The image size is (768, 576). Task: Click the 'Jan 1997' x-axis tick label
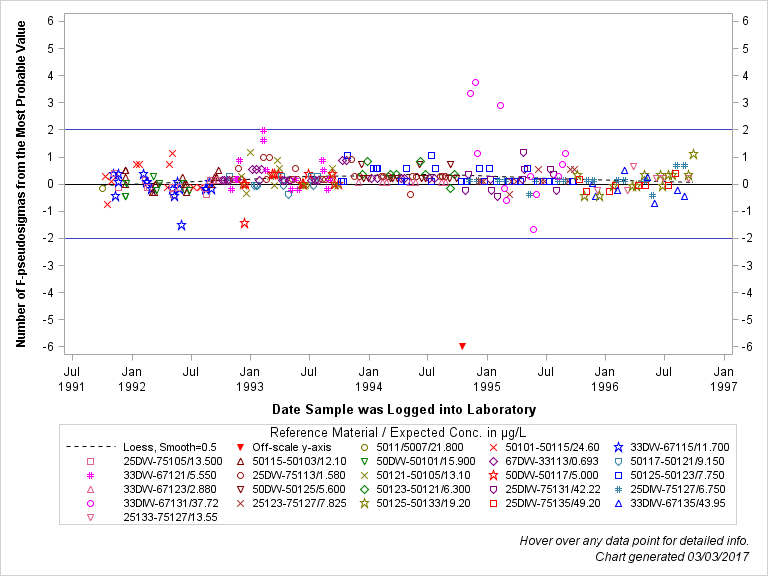pos(723,379)
